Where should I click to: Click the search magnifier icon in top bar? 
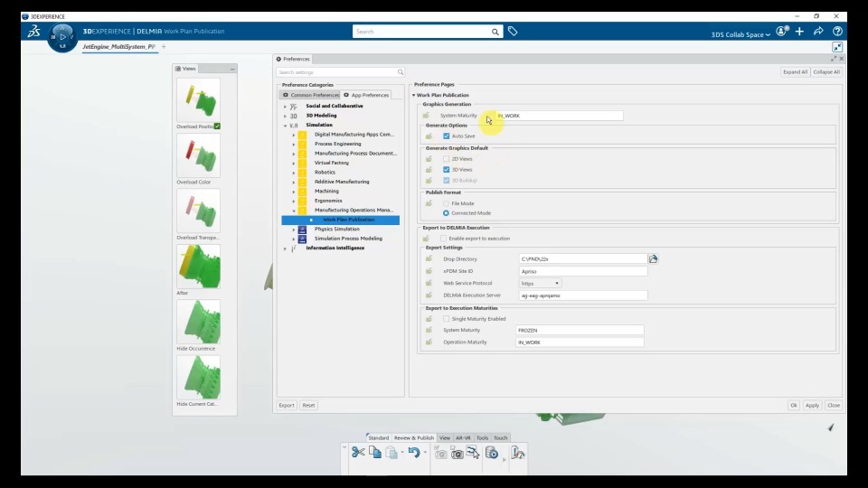495,32
